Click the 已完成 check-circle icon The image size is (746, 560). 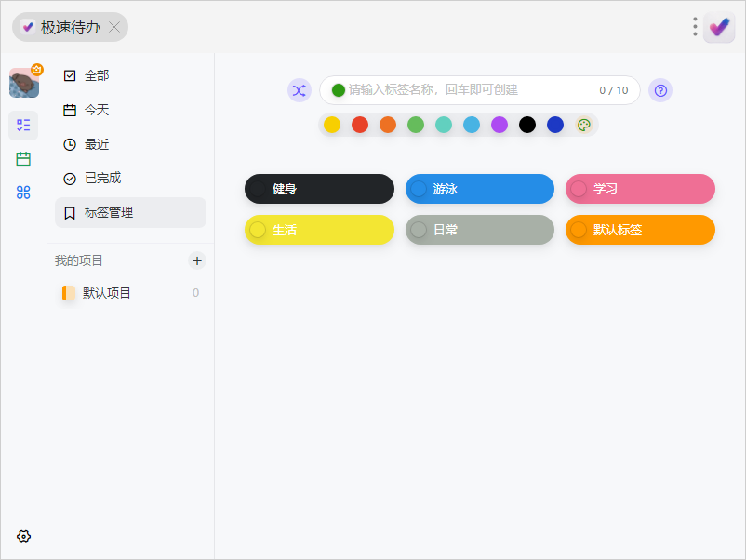70,179
